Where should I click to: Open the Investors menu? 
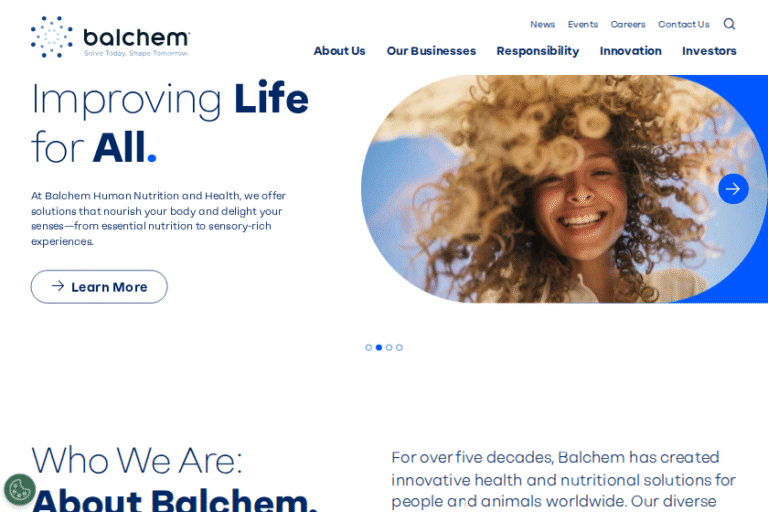(x=709, y=51)
